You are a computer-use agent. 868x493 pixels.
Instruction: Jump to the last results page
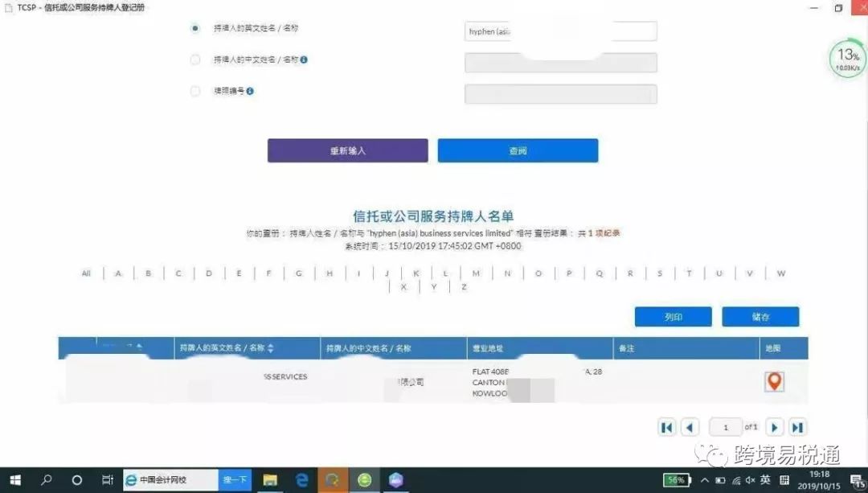(796, 428)
